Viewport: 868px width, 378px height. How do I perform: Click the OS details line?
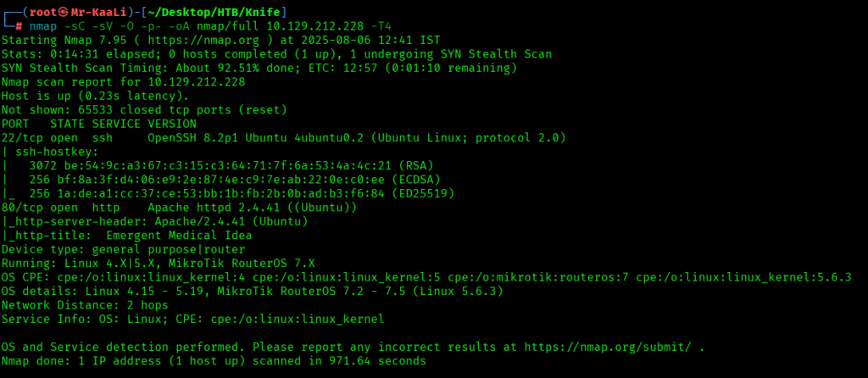[252, 291]
